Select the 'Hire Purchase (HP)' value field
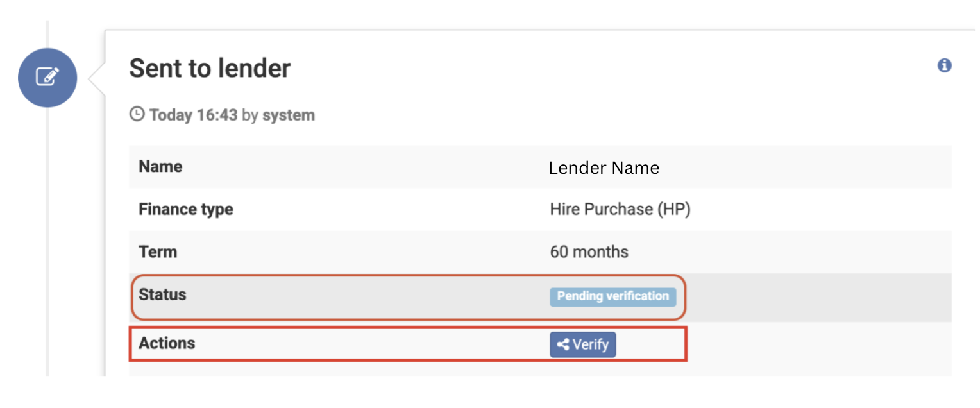 (x=619, y=208)
